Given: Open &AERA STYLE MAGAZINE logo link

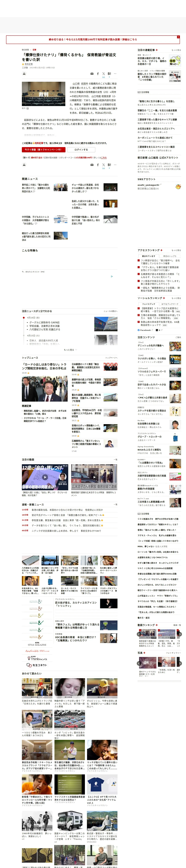Looking at the screenshot, I should 37,644.
